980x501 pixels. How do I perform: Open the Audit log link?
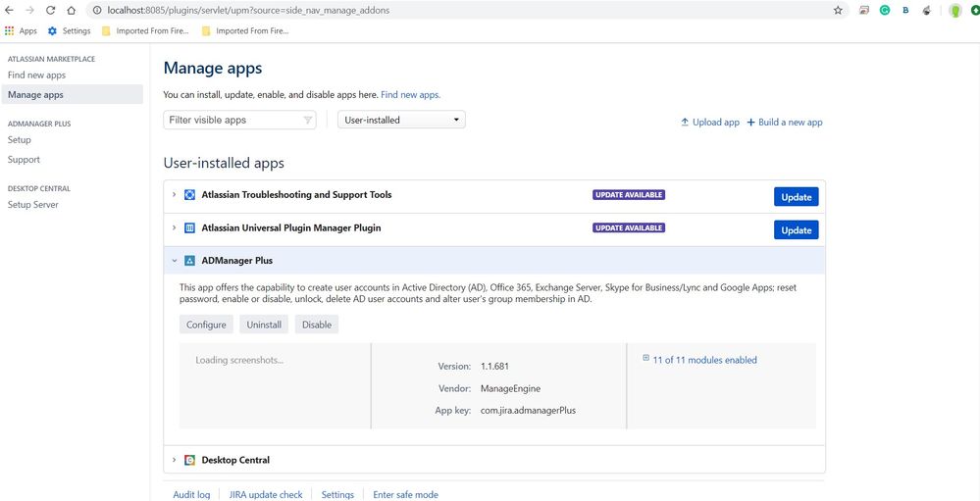(x=191, y=495)
